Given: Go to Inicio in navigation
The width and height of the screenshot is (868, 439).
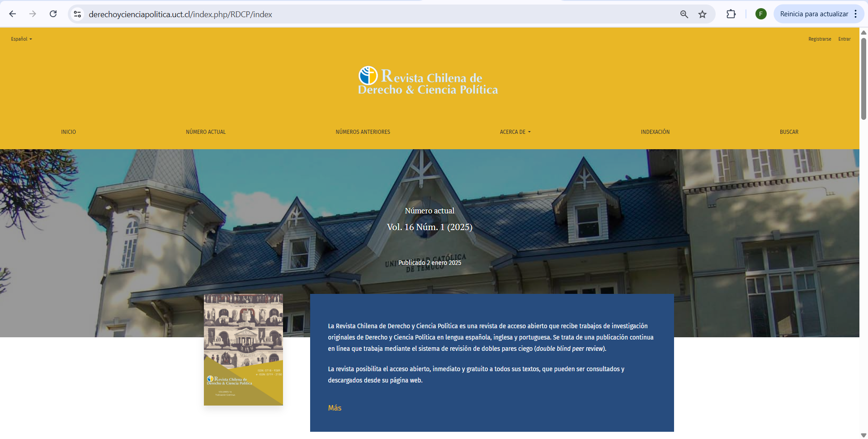Looking at the screenshot, I should point(68,132).
